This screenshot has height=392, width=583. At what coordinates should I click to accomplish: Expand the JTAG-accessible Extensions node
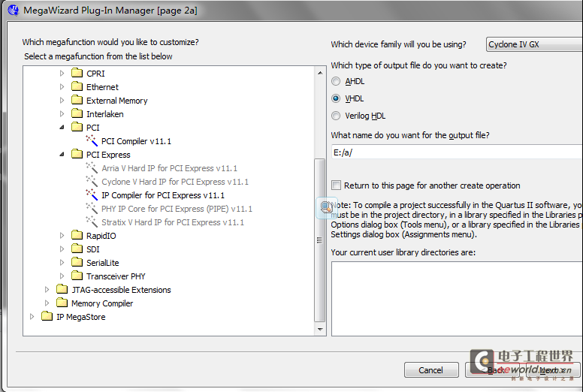(47, 289)
